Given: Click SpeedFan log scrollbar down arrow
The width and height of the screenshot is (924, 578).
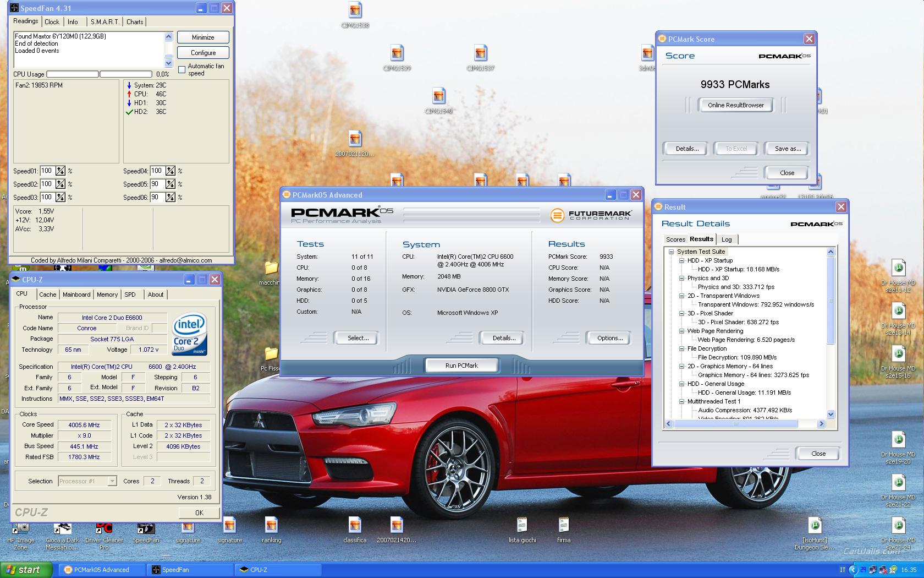Looking at the screenshot, I should pos(168,63).
